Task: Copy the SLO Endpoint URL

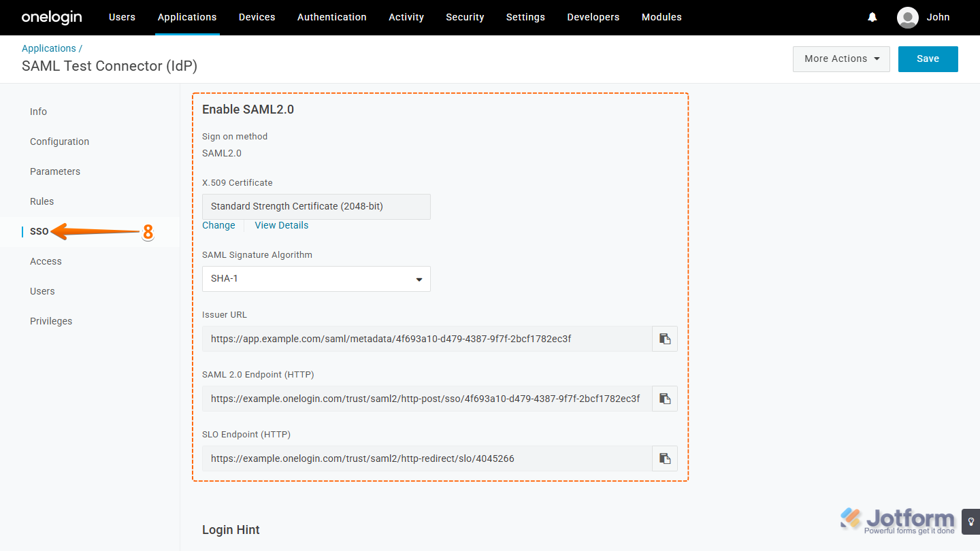Action: [x=665, y=458]
